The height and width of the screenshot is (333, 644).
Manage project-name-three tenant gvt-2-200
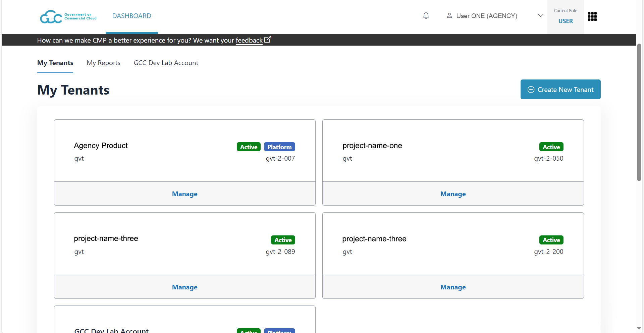[x=453, y=287]
